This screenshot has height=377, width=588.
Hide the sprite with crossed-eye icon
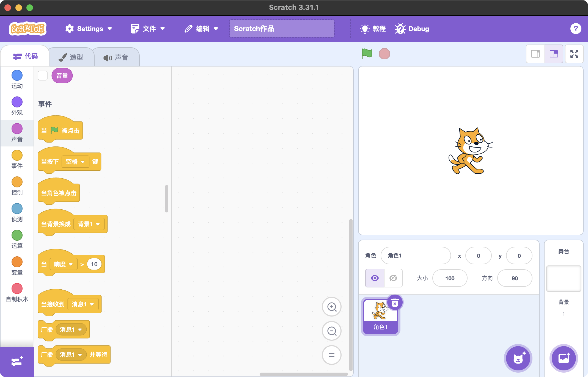[393, 278]
